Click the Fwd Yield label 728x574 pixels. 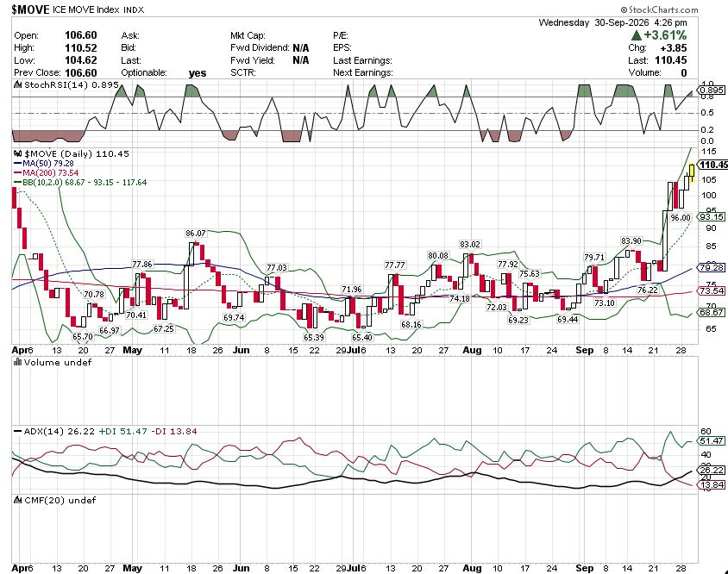(x=253, y=60)
